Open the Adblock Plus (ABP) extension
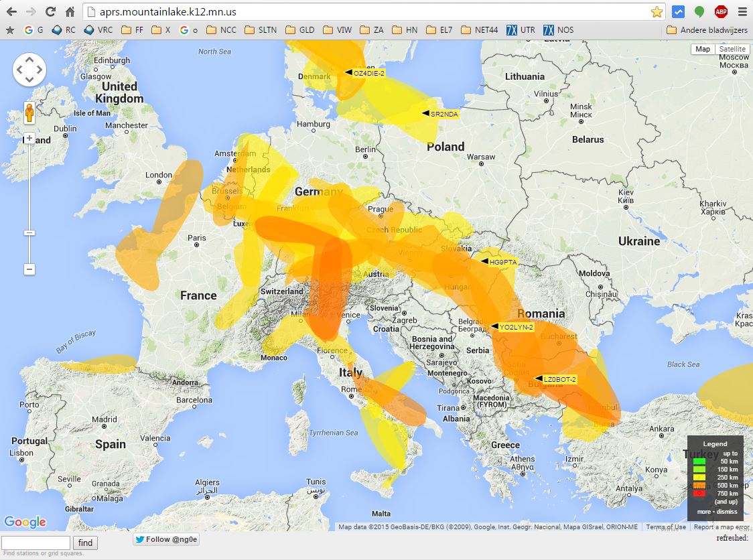The image size is (753, 560). [x=721, y=11]
